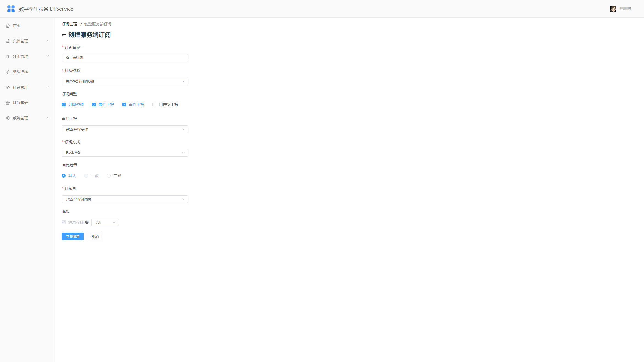Toggle the 消息存储 checkbox
Screen dimensions: 644x362
pyautogui.click(x=64, y=222)
